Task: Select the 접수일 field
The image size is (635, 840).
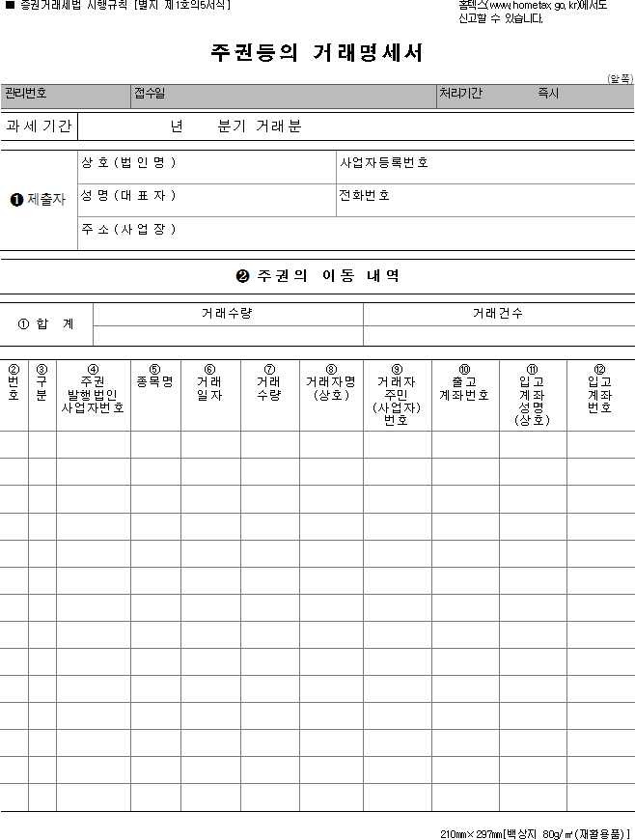Action: (283, 97)
